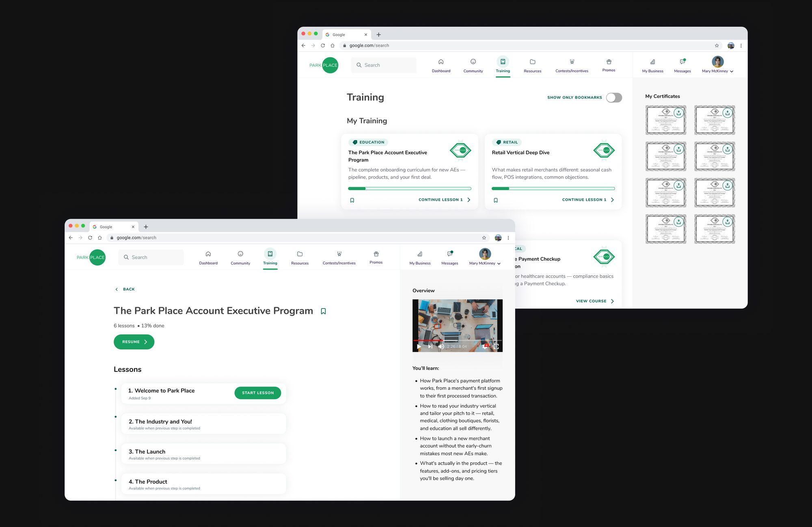
Task: Click progress bar on Account Executive Program card
Action: pos(410,189)
